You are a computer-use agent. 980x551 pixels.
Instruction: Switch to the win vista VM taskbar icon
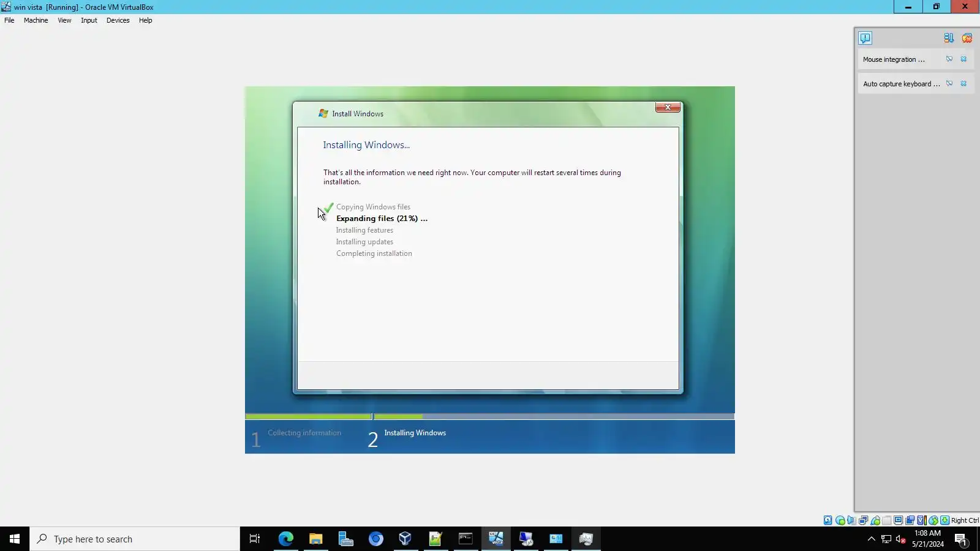pos(496,539)
